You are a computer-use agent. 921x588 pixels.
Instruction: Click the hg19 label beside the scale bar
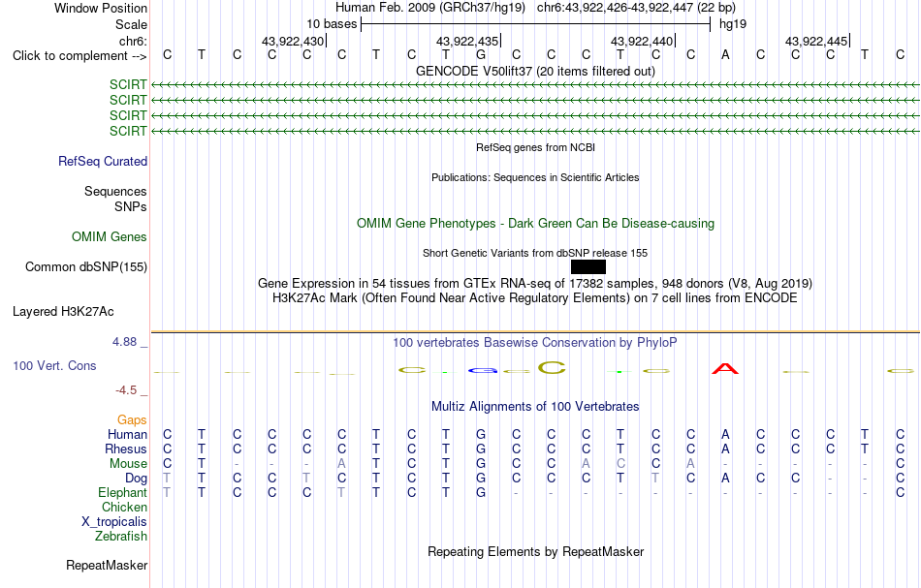click(733, 24)
